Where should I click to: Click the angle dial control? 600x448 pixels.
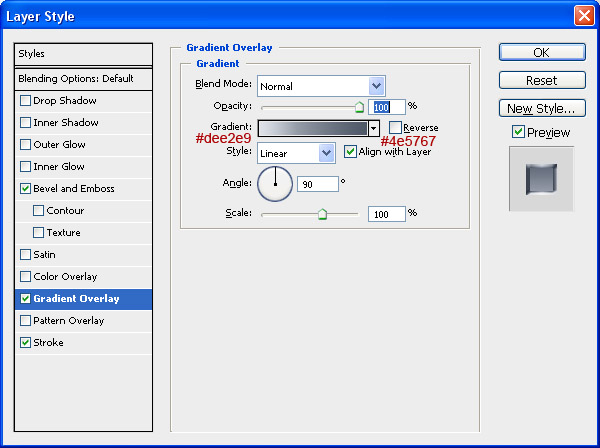275,184
